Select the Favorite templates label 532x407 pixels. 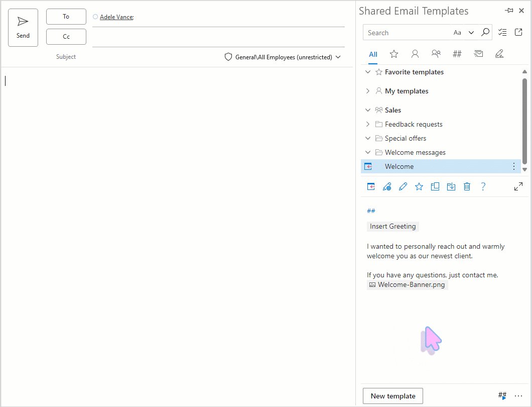[414, 72]
